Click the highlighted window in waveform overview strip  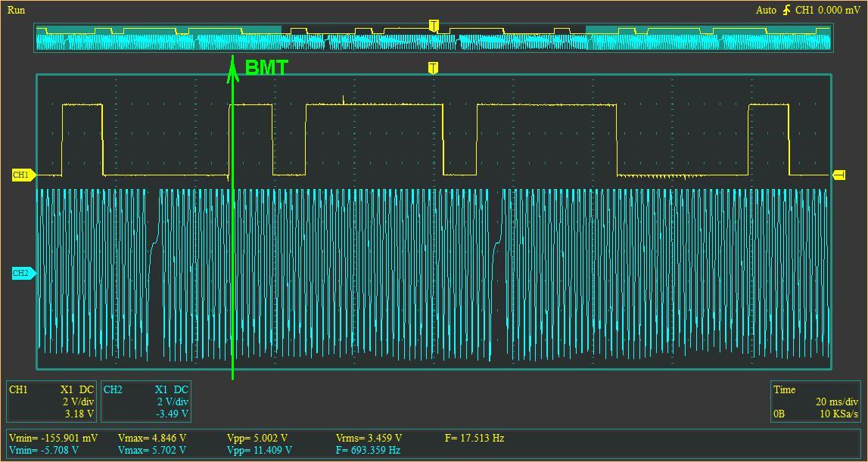click(434, 38)
